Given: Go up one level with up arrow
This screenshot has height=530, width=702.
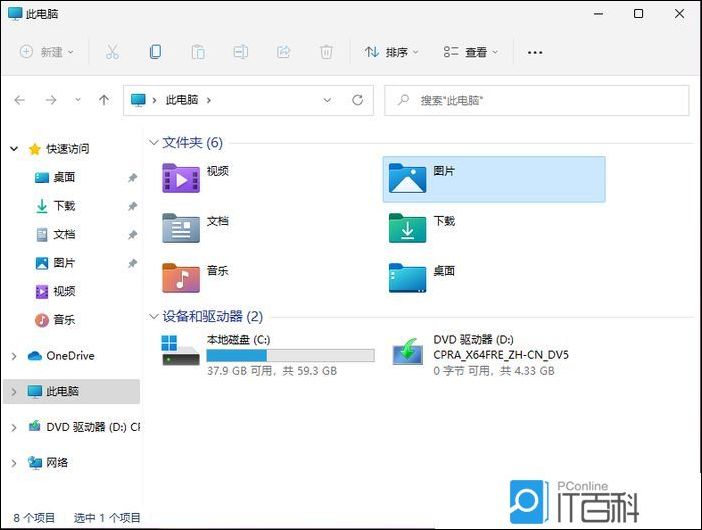Looking at the screenshot, I should click(x=104, y=100).
